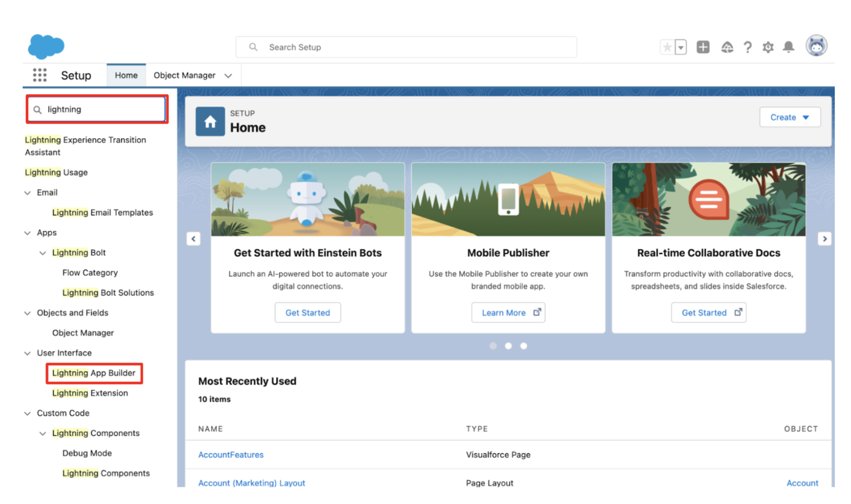Open Flow Category
This screenshot has width=851, height=504.
pyautogui.click(x=90, y=273)
